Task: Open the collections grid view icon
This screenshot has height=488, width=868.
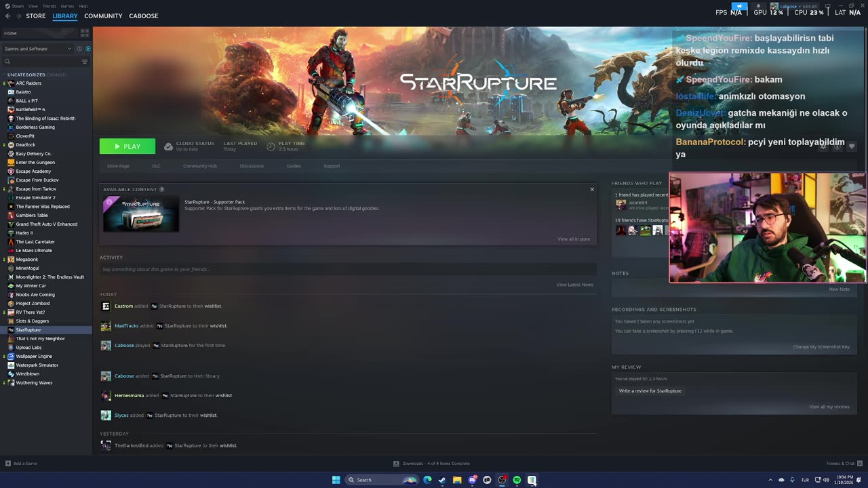Action: pyautogui.click(x=85, y=33)
